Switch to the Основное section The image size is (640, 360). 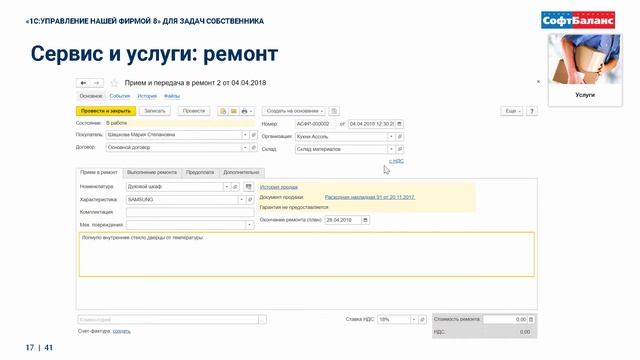(91, 96)
